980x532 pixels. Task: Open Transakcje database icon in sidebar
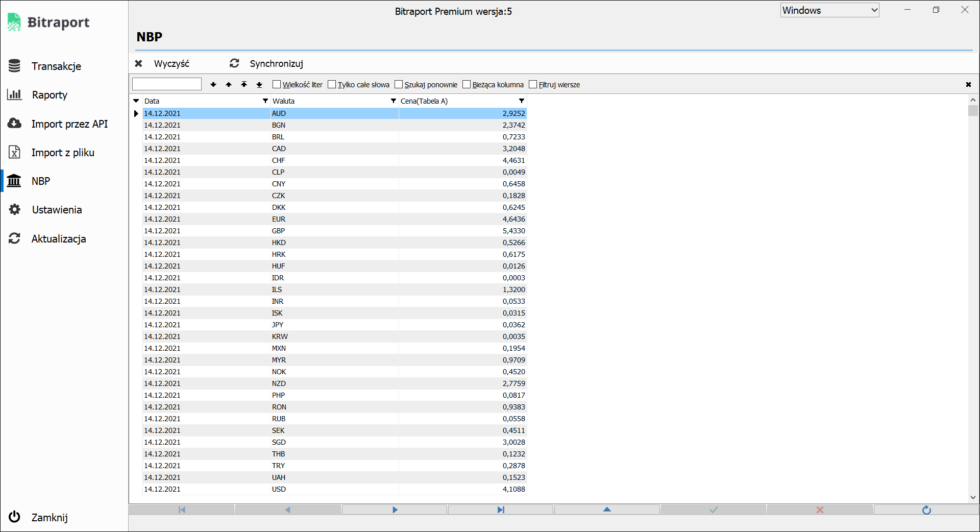(x=14, y=66)
